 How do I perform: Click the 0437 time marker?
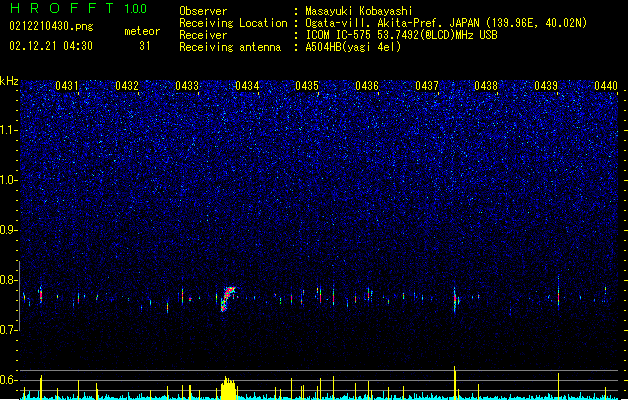(427, 86)
